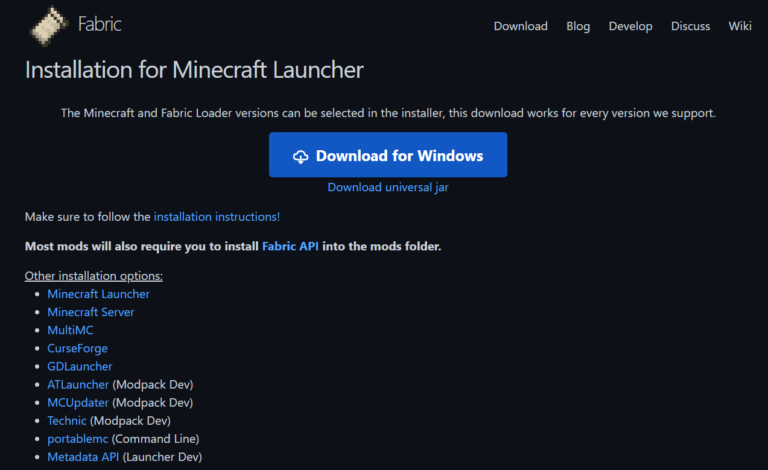Select the Minecraft Server install option
768x470 pixels.
point(90,312)
